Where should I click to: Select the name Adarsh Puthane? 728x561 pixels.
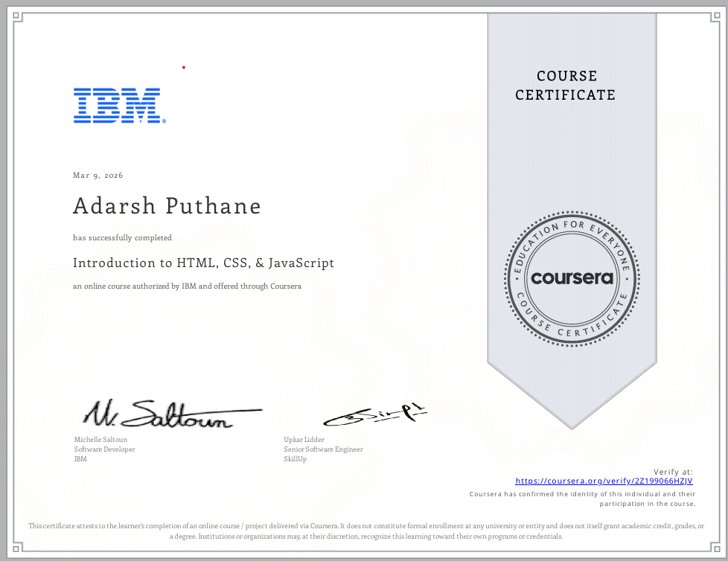[167, 206]
